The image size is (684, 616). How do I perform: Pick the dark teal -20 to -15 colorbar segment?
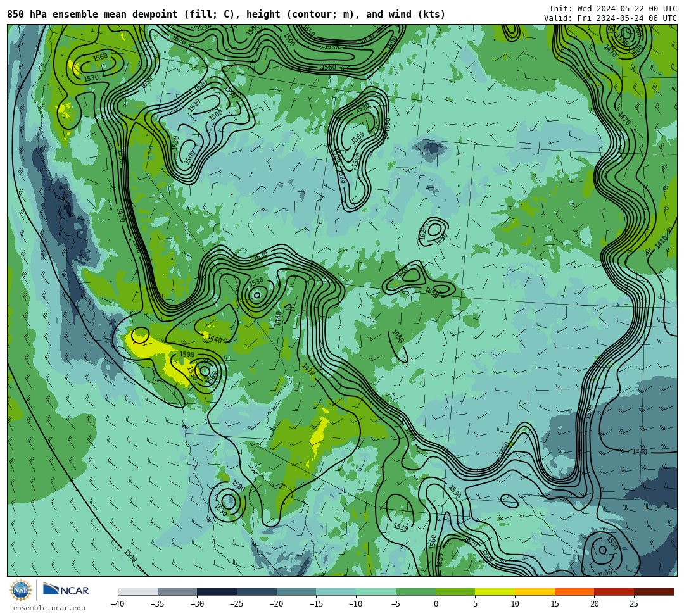[296, 591]
